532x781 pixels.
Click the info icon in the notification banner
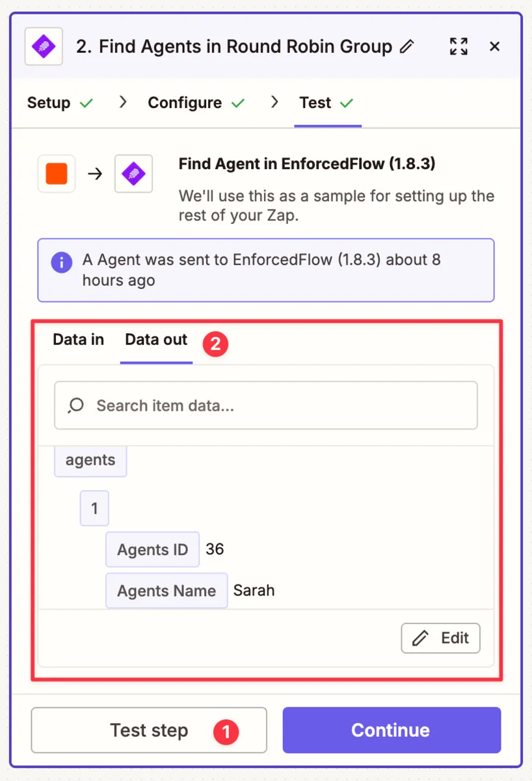pos(61,262)
